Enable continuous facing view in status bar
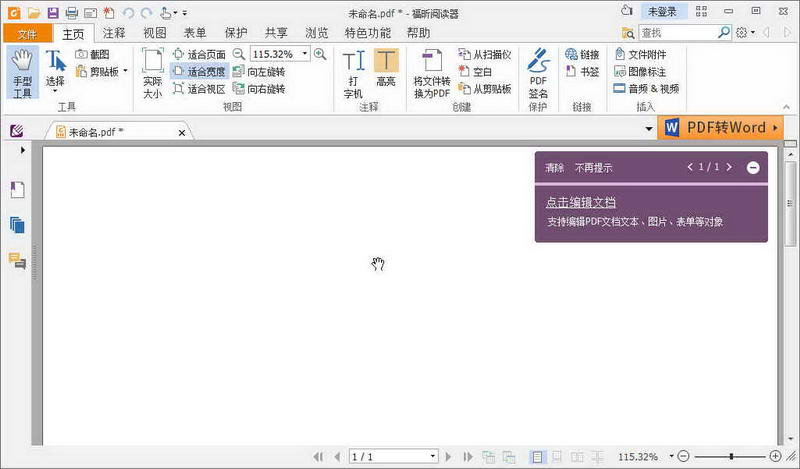 pyautogui.click(x=597, y=456)
